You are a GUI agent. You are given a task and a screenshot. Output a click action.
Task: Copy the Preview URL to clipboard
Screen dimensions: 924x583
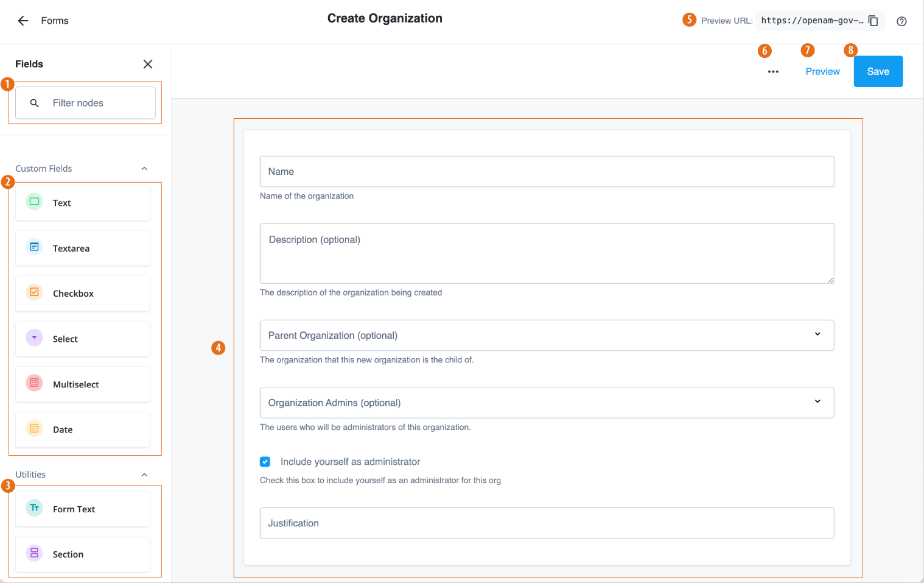click(x=873, y=20)
